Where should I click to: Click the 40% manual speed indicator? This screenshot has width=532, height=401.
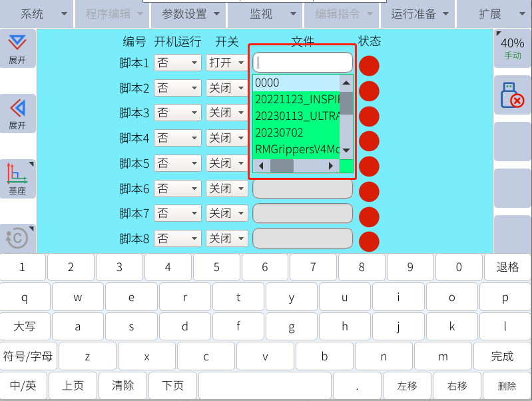[512, 48]
